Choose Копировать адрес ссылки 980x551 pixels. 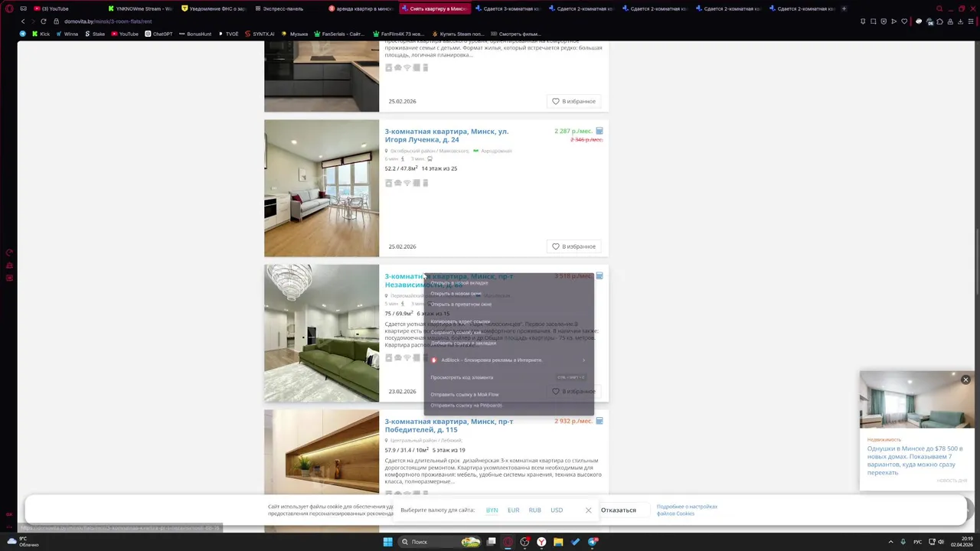tap(509, 321)
